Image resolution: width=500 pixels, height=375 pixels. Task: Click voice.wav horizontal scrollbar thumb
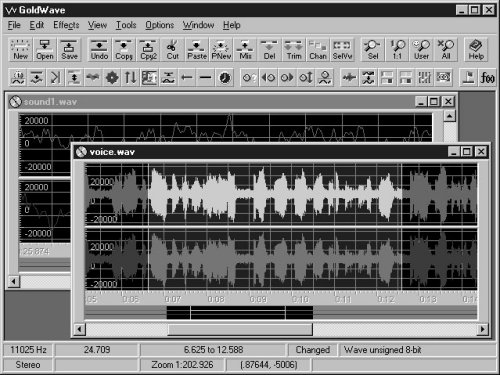tap(240, 330)
